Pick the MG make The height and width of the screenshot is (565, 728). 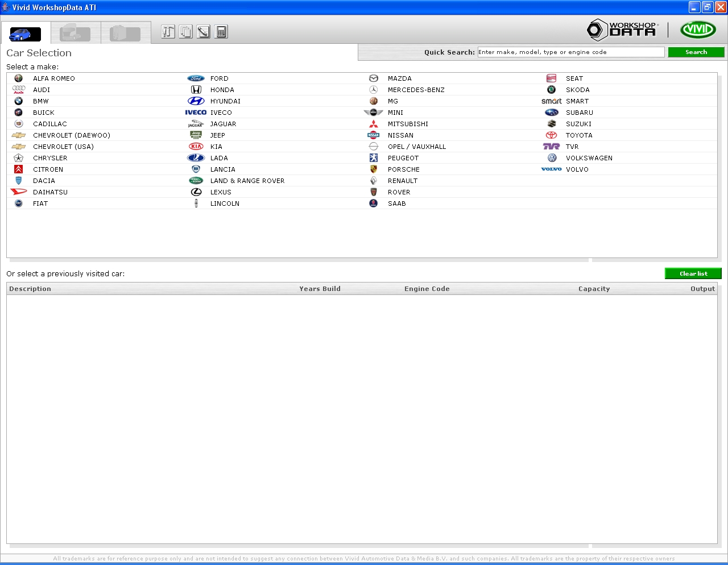point(393,101)
